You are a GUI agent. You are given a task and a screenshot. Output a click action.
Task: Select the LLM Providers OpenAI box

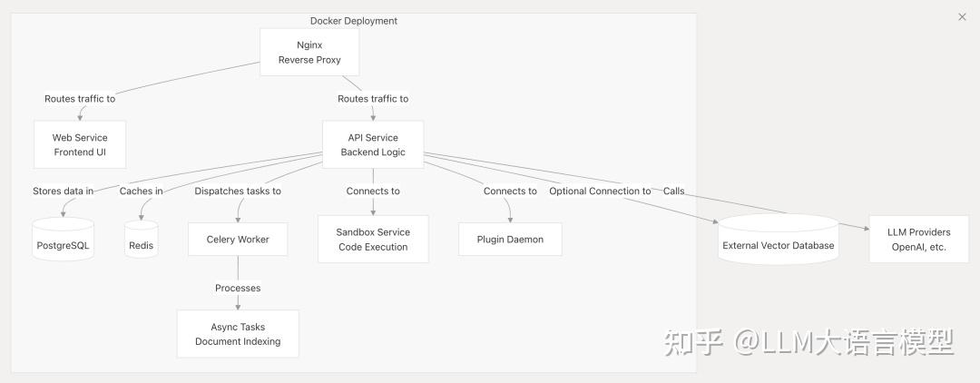pyautogui.click(x=917, y=240)
